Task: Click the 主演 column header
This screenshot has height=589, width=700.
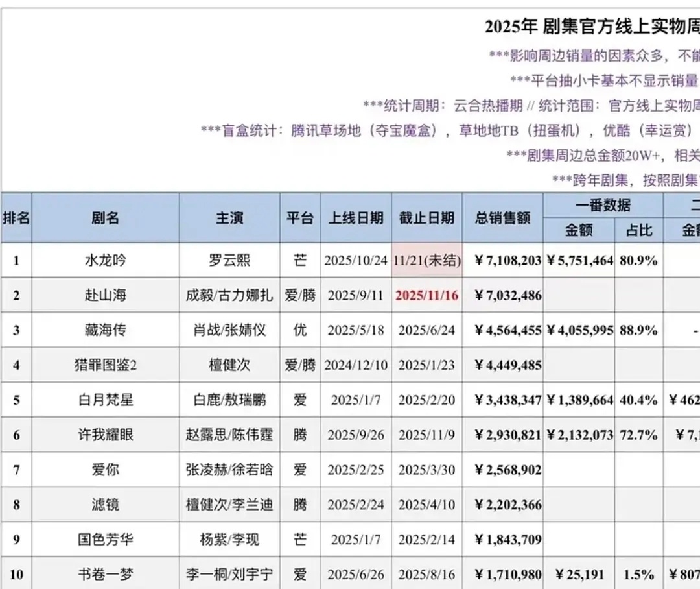Action: pos(229,218)
